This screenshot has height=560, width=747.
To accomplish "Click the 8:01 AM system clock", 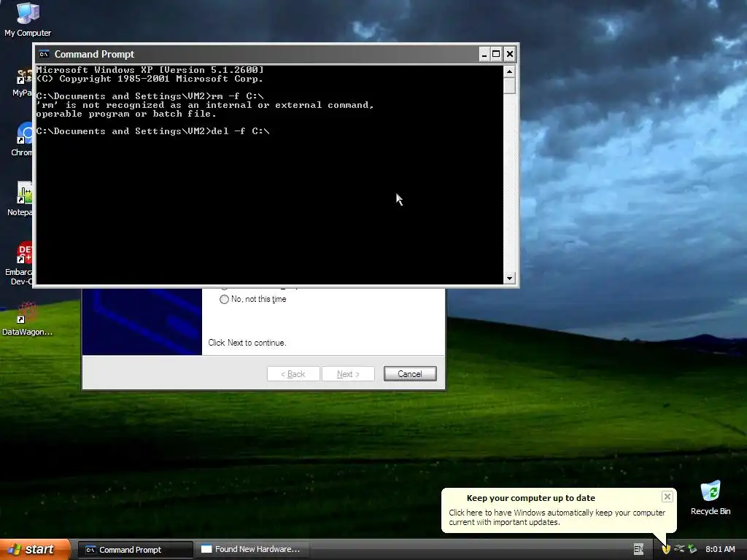I will pos(720,549).
